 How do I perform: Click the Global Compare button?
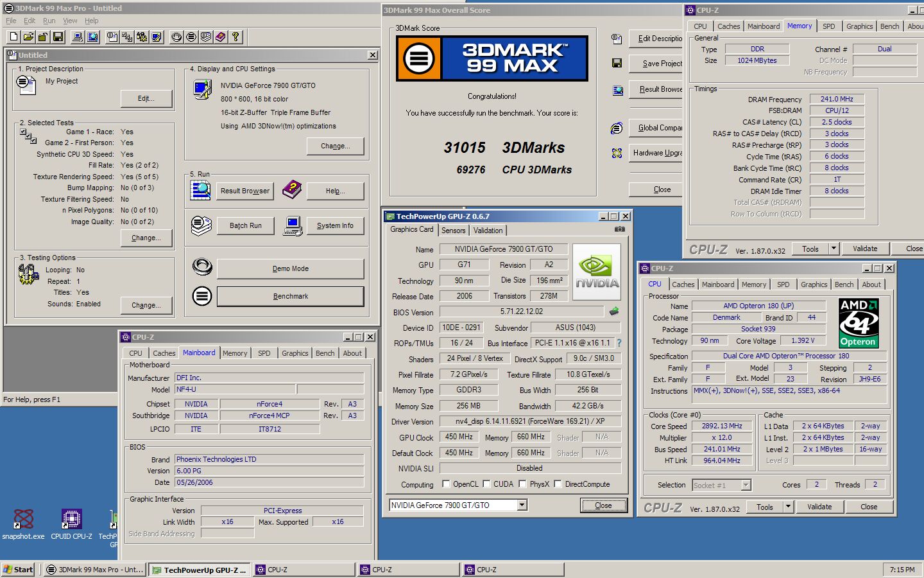[x=656, y=128]
